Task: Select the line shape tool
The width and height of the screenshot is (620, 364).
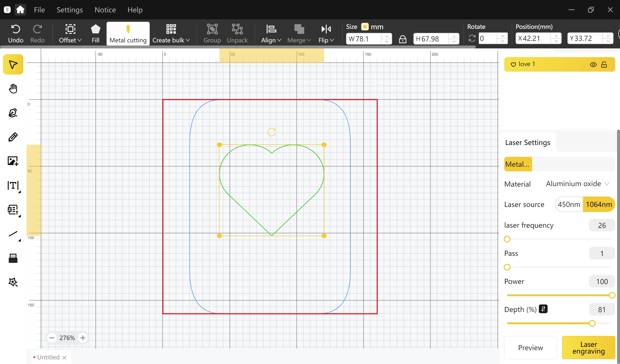Action: point(13,234)
